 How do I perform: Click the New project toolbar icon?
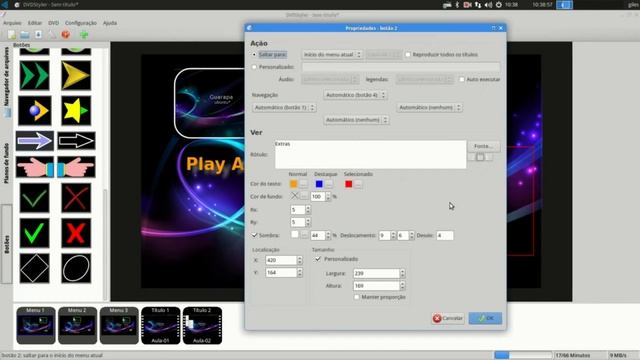point(12,35)
